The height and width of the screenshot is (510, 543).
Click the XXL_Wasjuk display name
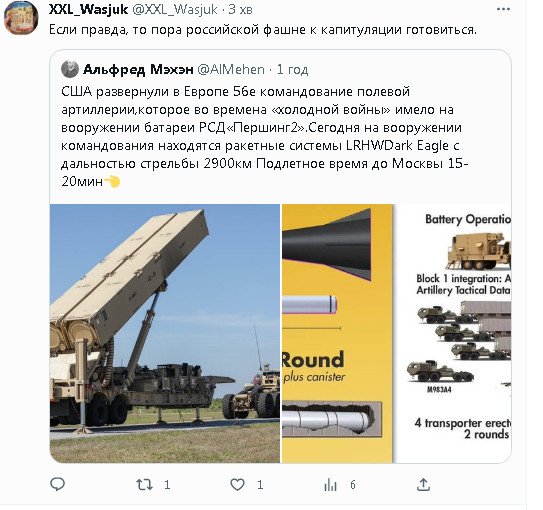click(89, 10)
